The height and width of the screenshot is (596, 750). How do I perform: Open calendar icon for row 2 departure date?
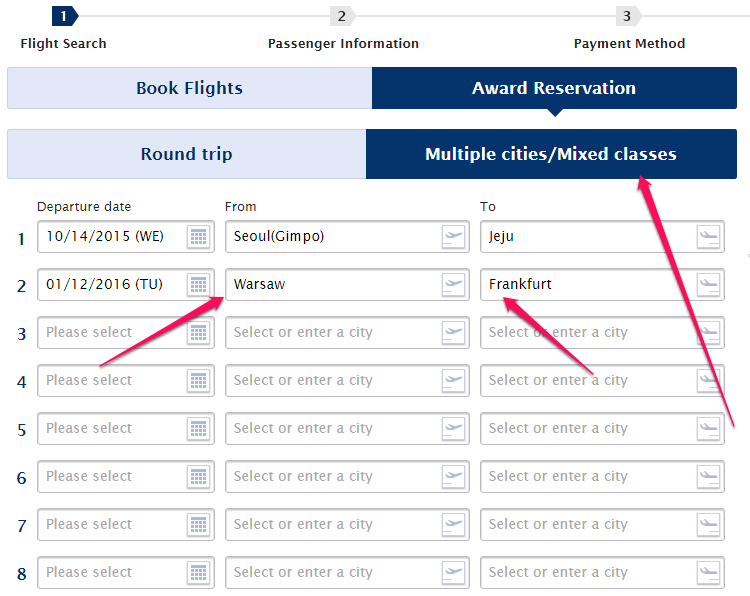tap(199, 285)
